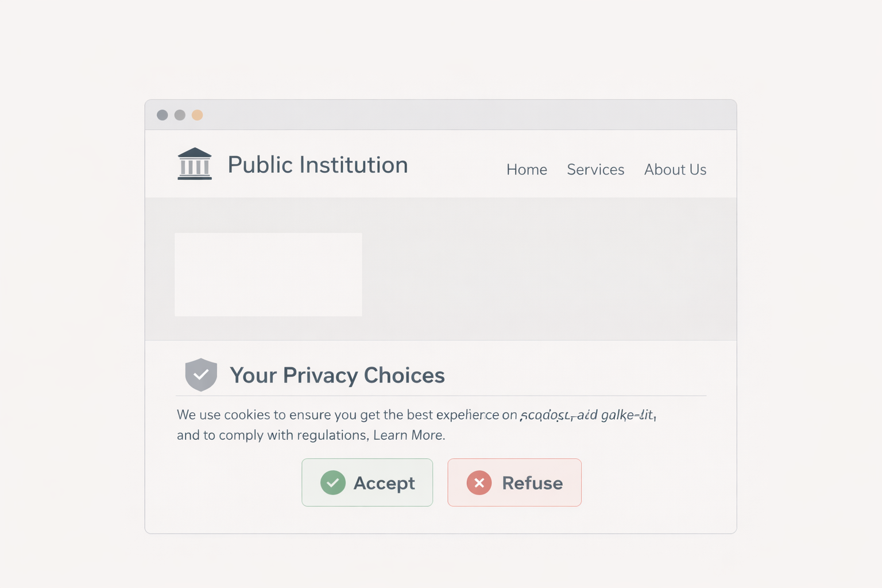This screenshot has width=882, height=588.
Task: Click the second gray window dot
Action: [180, 115]
